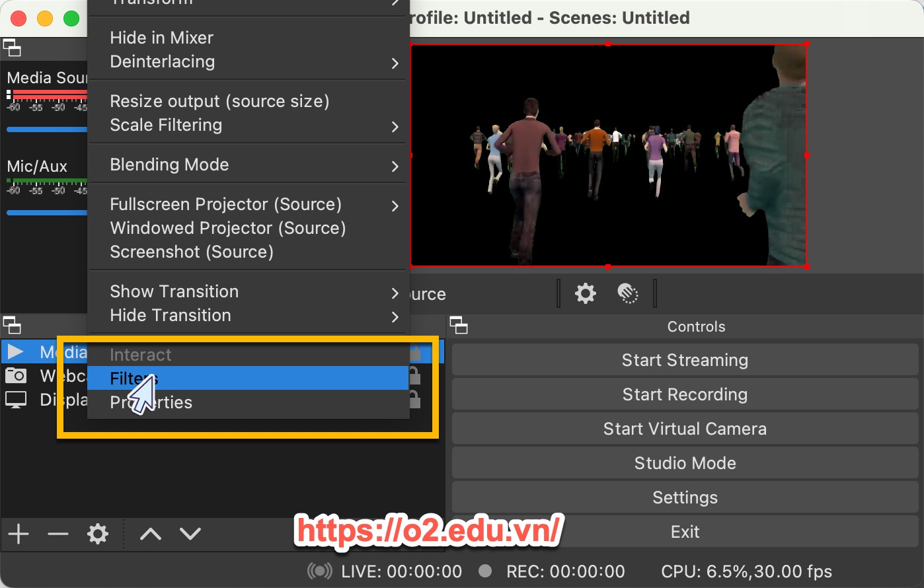Select the Display capture monitor icon
The height and width of the screenshot is (588, 924).
coord(15,399)
